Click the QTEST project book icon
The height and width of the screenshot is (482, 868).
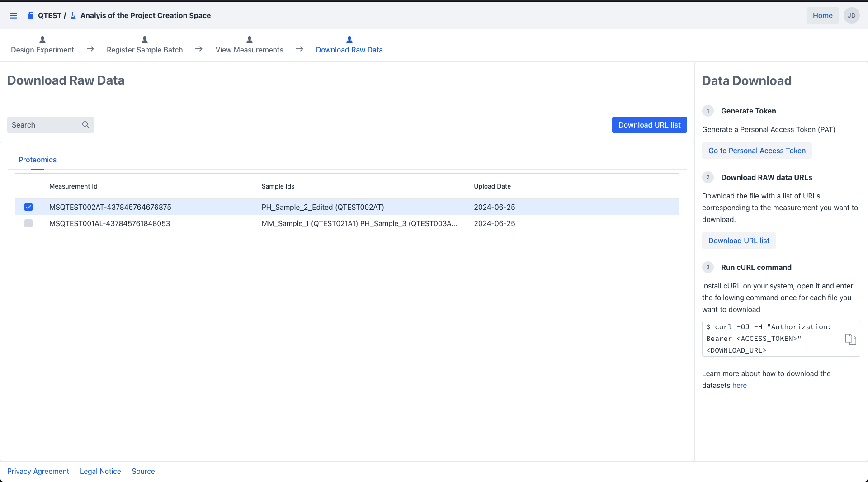30,16
